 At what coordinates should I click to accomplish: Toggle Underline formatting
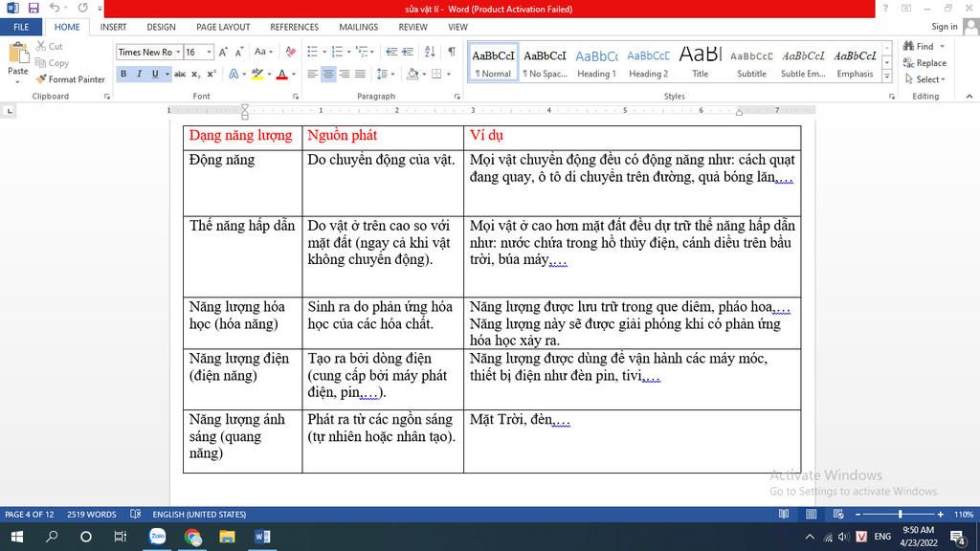pos(155,74)
